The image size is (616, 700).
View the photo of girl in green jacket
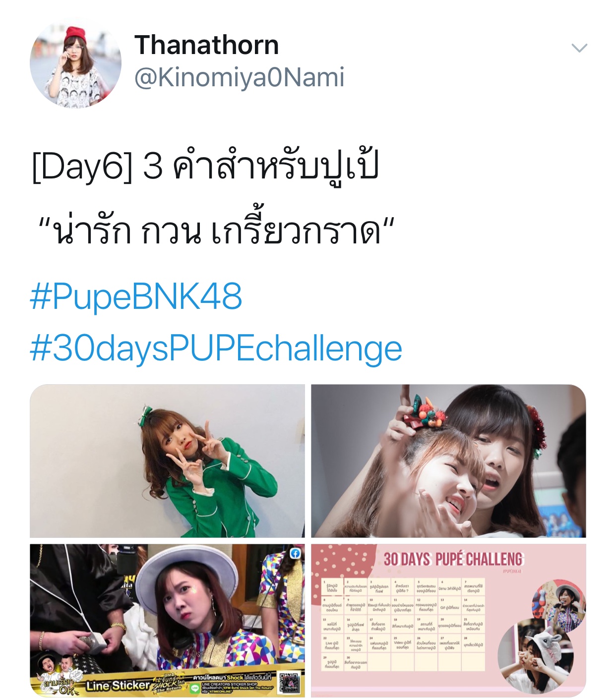[x=167, y=461]
